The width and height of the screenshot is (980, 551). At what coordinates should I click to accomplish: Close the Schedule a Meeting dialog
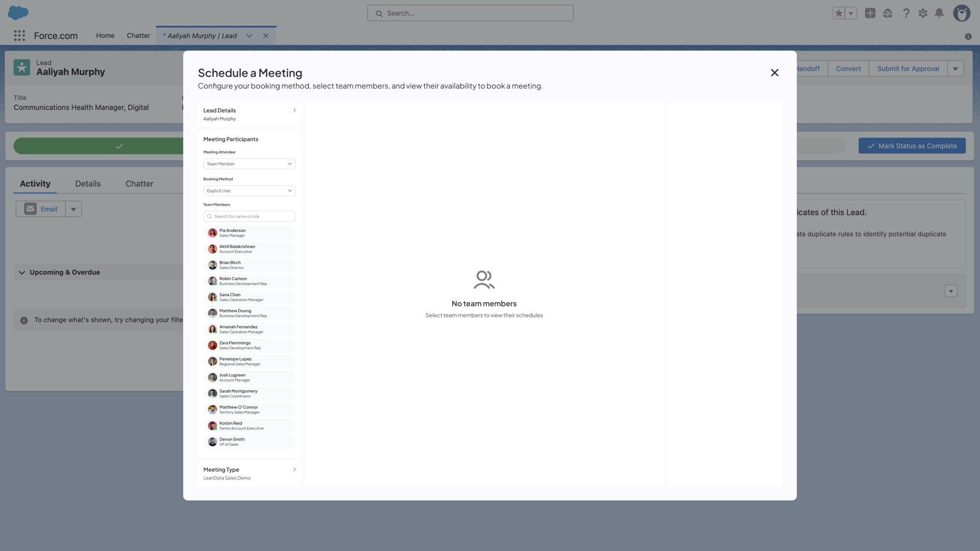[774, 72]
